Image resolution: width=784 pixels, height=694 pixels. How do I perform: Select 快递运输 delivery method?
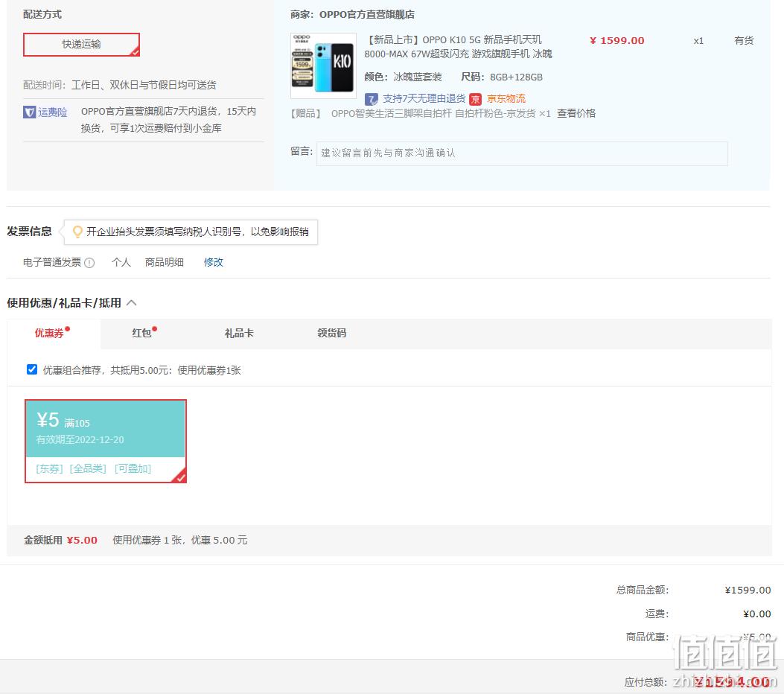(x=81, y=45)
